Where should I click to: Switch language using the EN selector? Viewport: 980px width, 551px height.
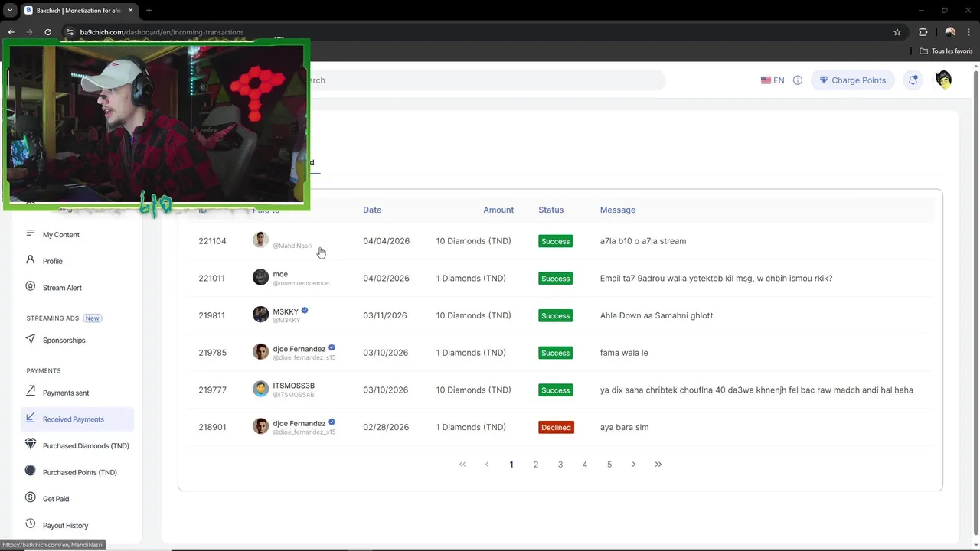pyautogui.click(x=773, y=80)
